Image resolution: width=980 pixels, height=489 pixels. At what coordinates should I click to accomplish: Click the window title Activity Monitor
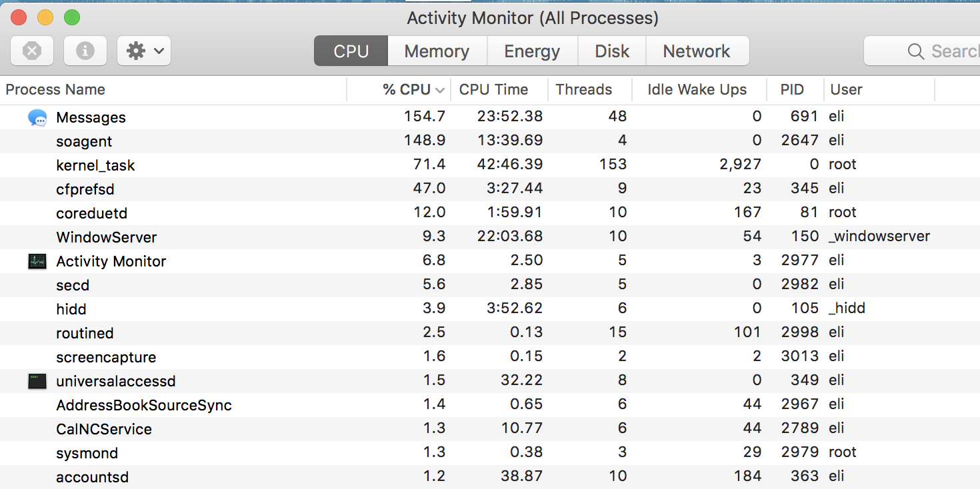coord(533,18)
